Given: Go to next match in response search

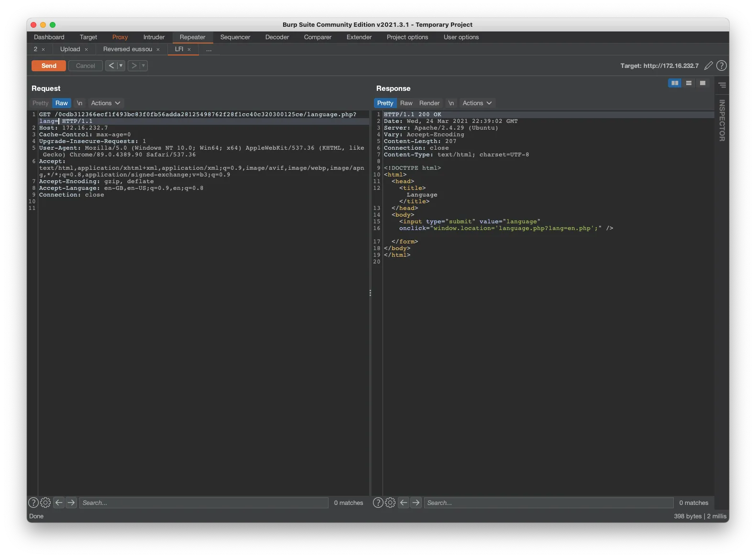Looking at the screenshot, I should point(416,503).
